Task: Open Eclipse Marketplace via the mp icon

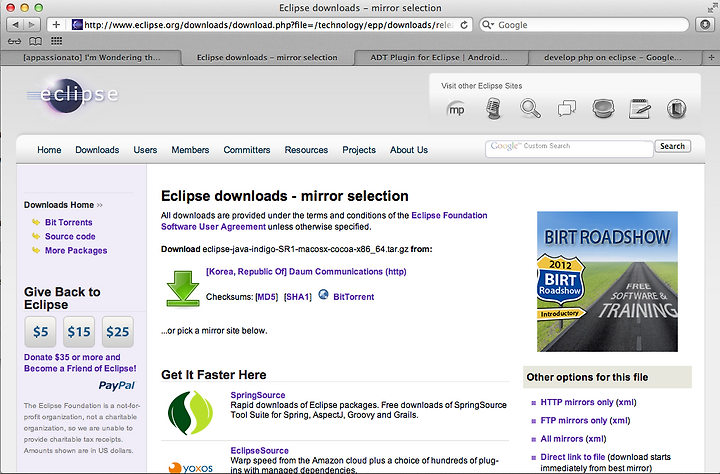Action: 456,109
